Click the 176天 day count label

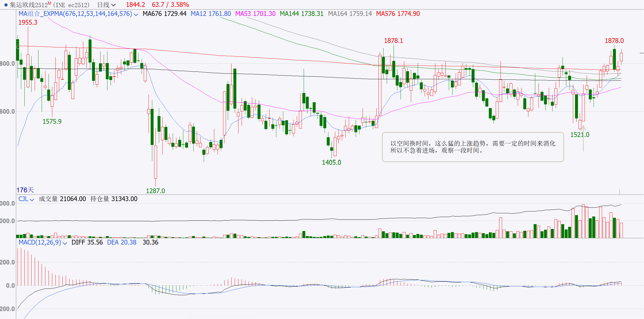25,190
